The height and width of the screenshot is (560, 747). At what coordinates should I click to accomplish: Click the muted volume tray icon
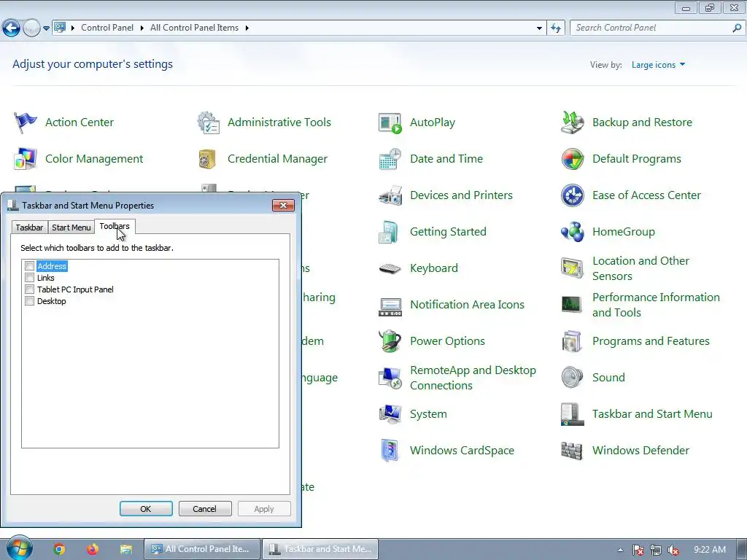tap(673, 550)
